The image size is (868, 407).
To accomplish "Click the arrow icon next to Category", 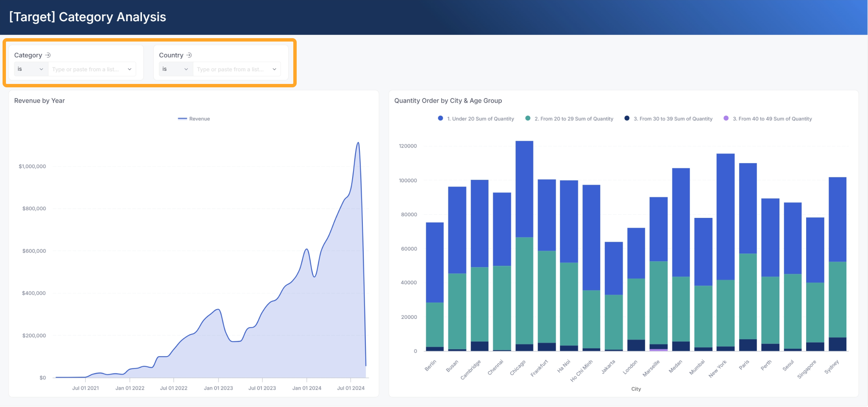I will pyautogui.click(x=48, y=55).
